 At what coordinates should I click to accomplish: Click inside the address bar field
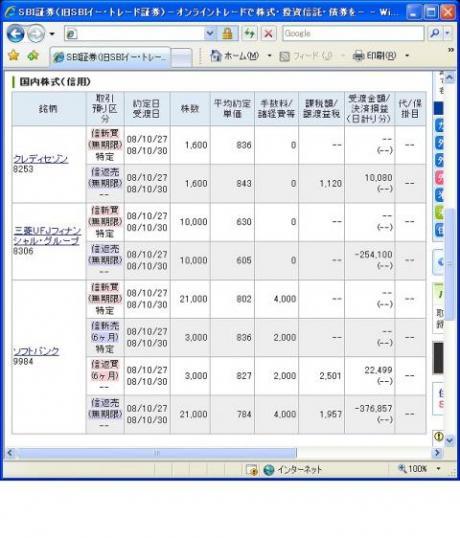[x=134, y=34]
